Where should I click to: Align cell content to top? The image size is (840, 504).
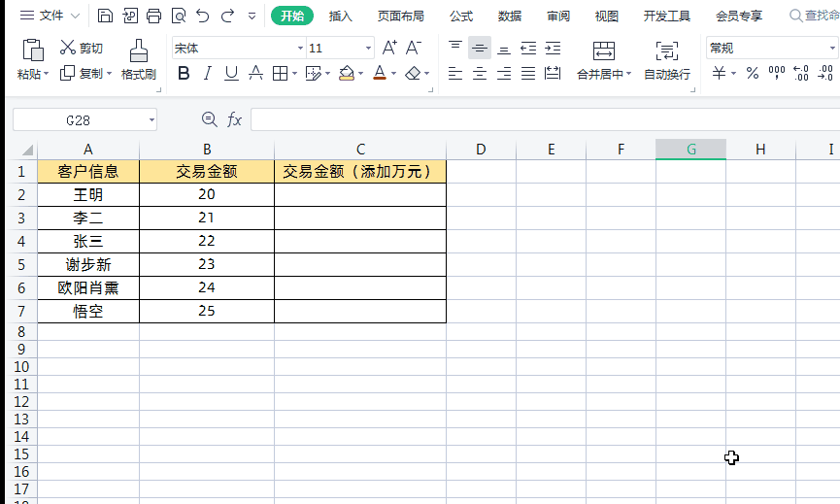pyautogui.click(x=455, y=48)
